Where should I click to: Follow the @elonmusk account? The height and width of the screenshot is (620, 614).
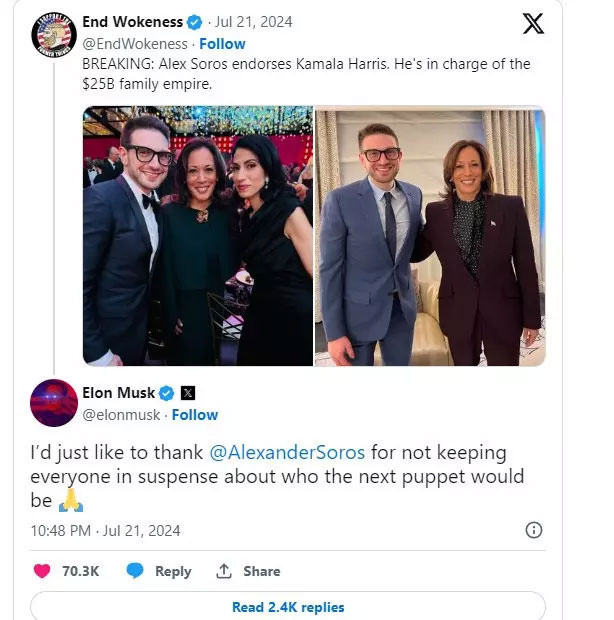tap(195, 415)
